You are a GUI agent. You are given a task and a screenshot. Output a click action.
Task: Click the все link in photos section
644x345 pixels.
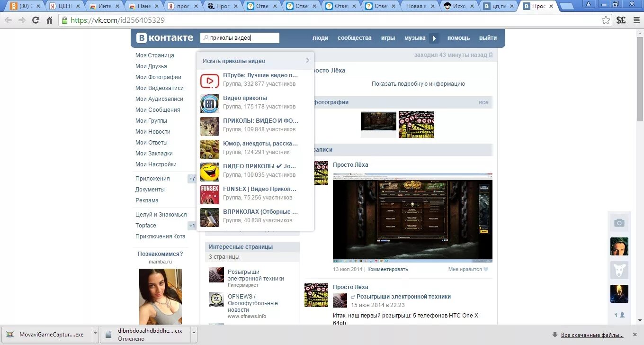[x=483, y=102]
